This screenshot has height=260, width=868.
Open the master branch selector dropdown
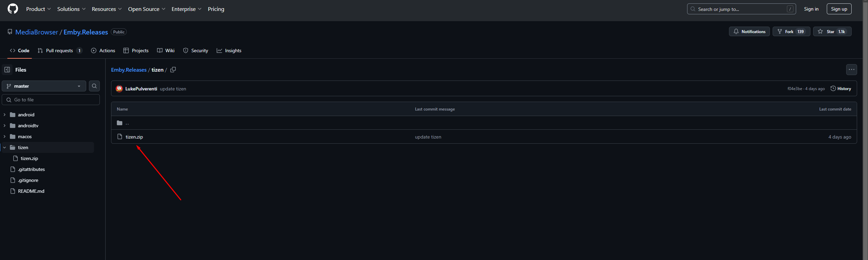(44, 86)
